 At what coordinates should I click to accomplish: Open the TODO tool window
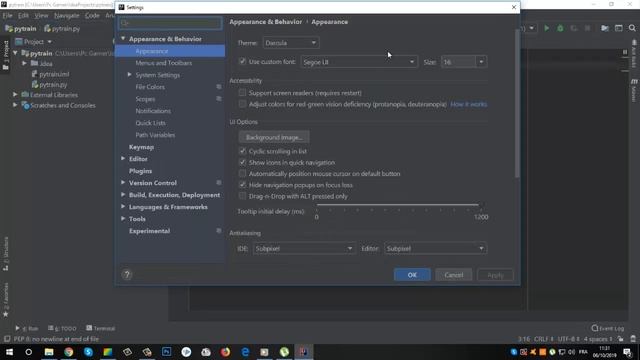[x=62, y=328]
